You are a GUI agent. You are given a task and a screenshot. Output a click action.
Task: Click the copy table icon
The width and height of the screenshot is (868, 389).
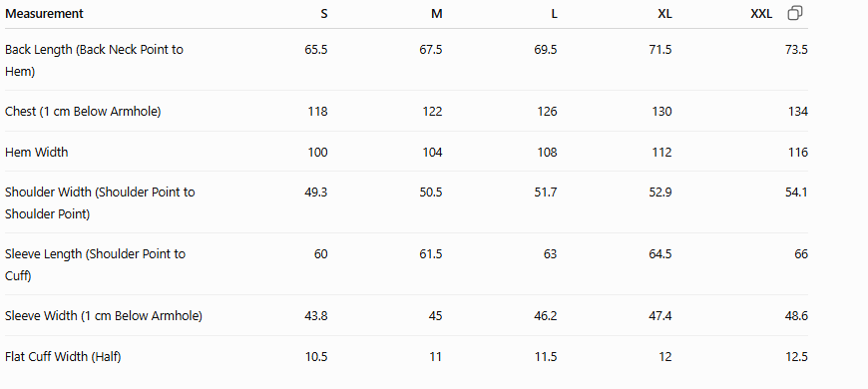tap(794, 13)
